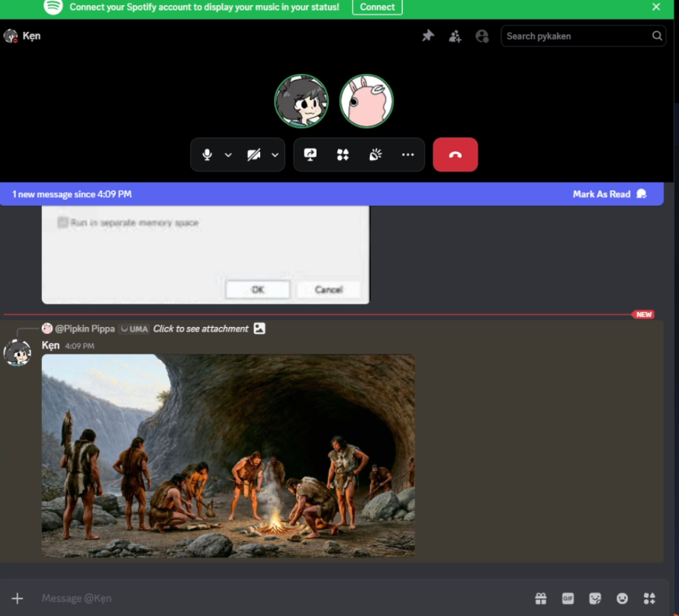The width and height of the screenshot is (679, 616).
Task: Click the attachment image icon in reply
Action: click(259, 329)
